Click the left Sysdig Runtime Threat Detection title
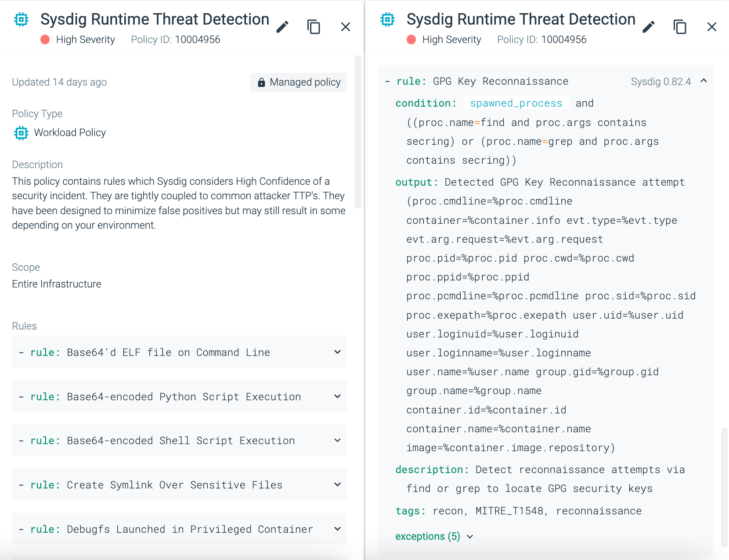Image resolution: width=729 pixels, height=560 pixels. tap(155, 19)
